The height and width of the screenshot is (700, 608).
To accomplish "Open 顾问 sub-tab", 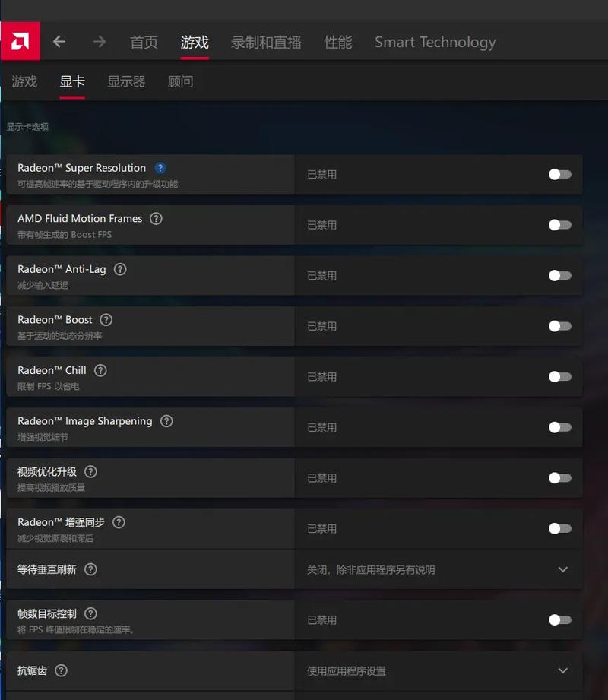I will coord(180,81).
